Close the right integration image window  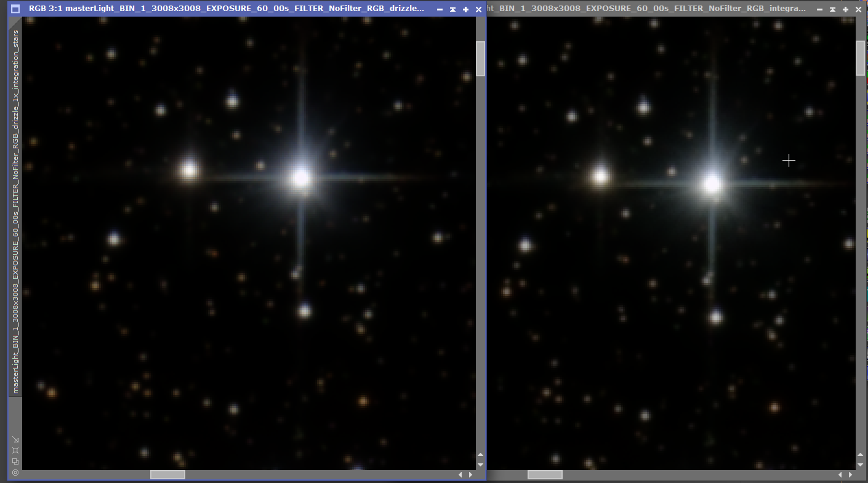pos(858,9)
